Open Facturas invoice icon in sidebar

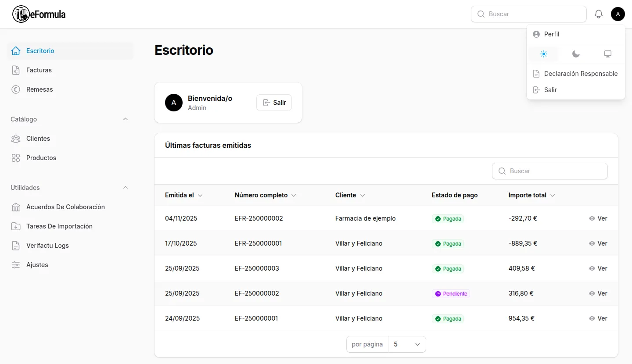pos(16,70)
